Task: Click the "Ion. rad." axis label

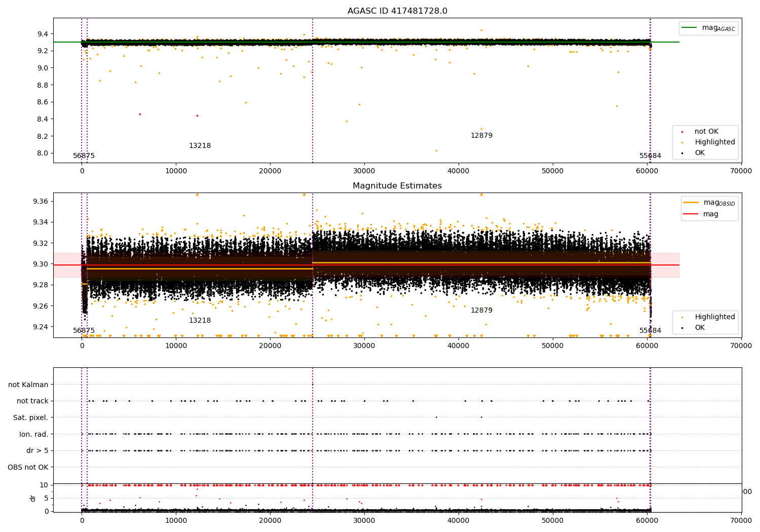Action: click(34, 434)
